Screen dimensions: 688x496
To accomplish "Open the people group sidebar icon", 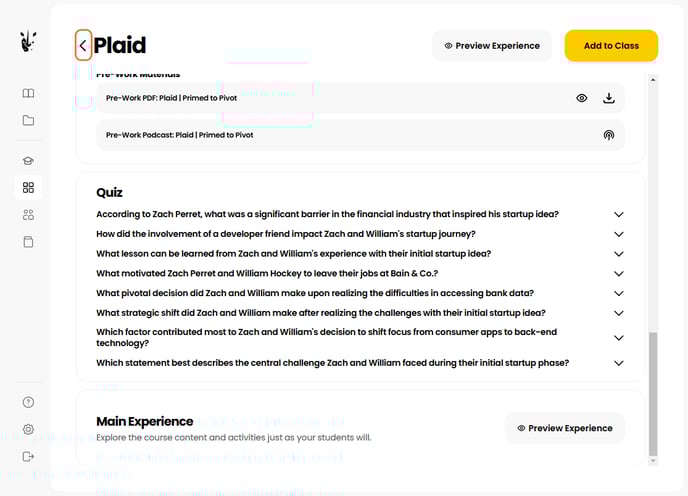I will [x=28, y=215].
